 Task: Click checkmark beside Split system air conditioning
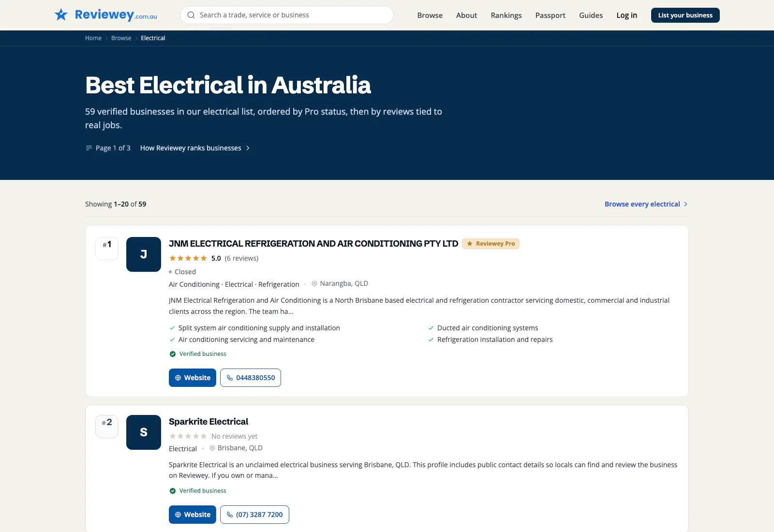172,328
